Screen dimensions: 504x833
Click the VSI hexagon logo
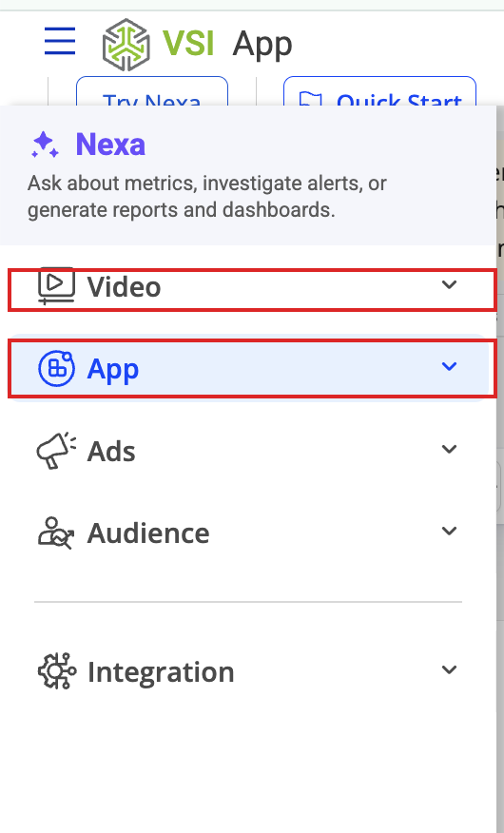click(x=126, y=45)
